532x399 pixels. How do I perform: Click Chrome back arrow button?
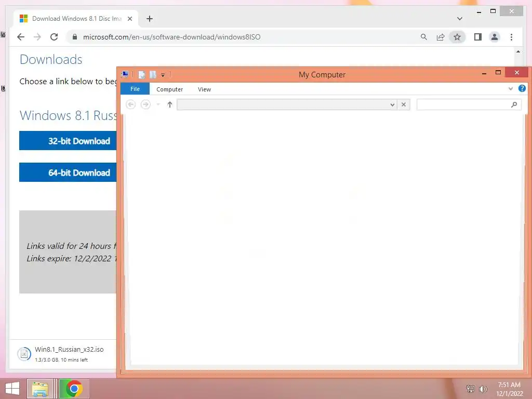pyautogui.click(x=21, y=37)
